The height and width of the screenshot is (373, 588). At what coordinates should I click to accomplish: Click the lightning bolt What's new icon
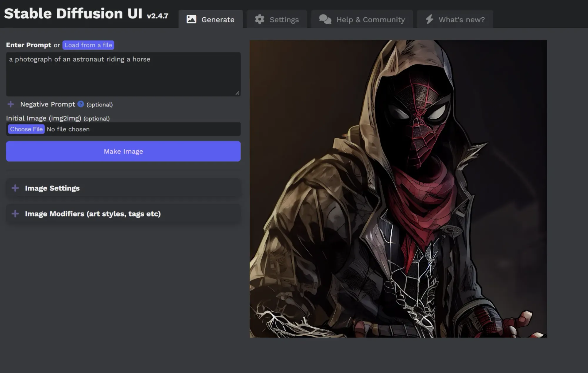point(429,19)
